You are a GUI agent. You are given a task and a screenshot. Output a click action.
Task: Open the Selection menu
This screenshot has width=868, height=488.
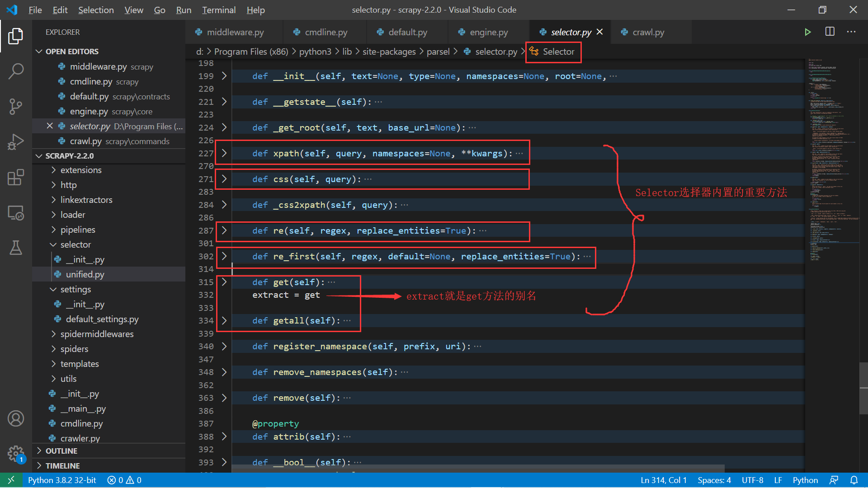(96, 10)
